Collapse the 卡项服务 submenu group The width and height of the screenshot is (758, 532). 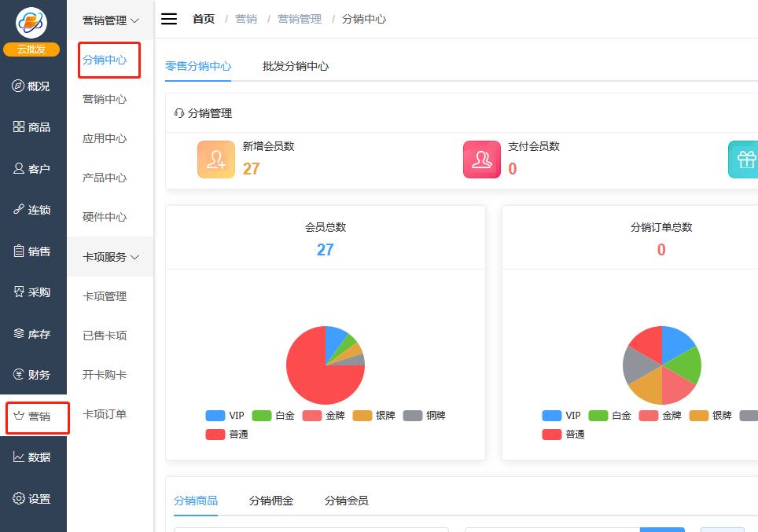111,257
